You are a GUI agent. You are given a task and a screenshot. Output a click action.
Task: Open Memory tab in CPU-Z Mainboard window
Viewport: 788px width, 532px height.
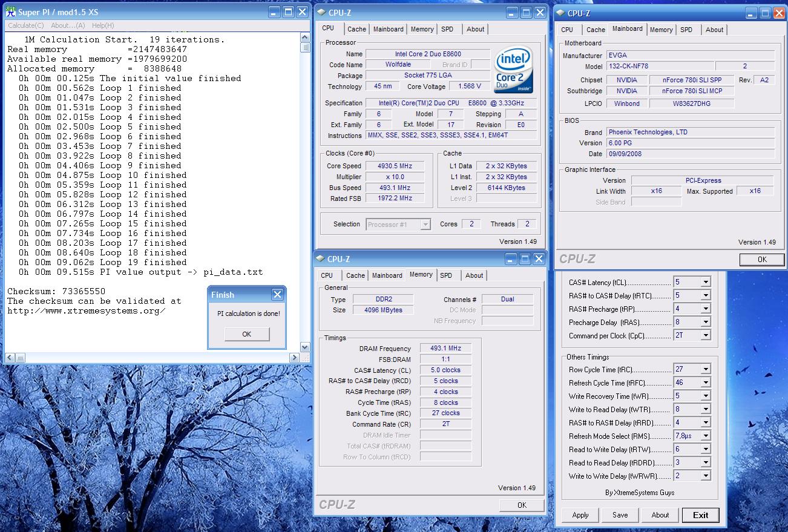click(661, 30)
